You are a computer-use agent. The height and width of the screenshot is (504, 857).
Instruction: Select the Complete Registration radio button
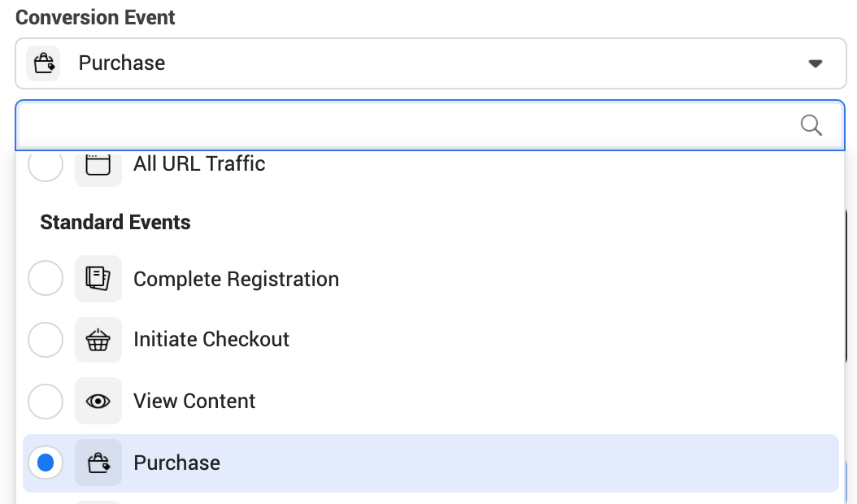tap(46, 279)
